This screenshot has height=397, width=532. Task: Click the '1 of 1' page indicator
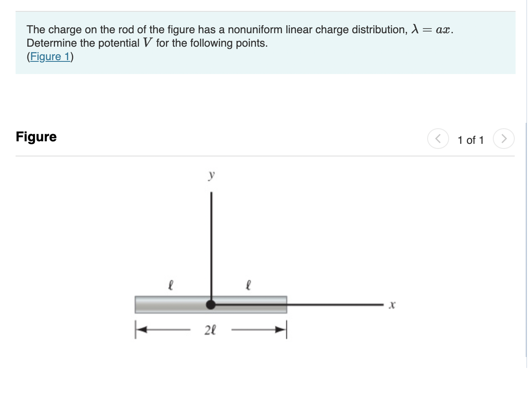pyautogui.click(x=470, y=140)
